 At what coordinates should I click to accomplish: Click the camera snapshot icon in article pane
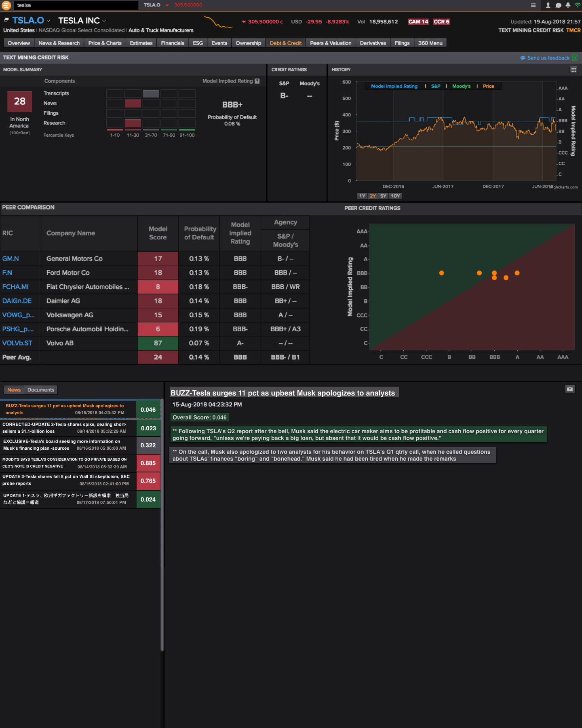[570, 389]
